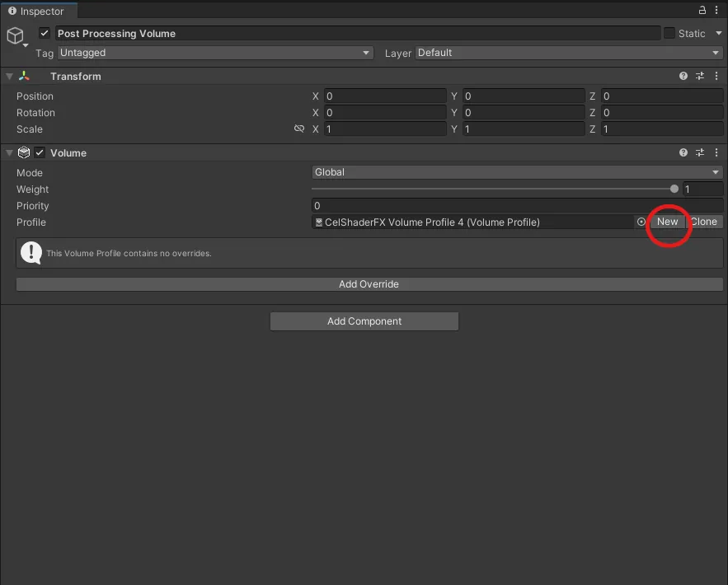Toggle constrained proportions link for Scale
The image size is (728, 585).
click(x=299, y=129)
